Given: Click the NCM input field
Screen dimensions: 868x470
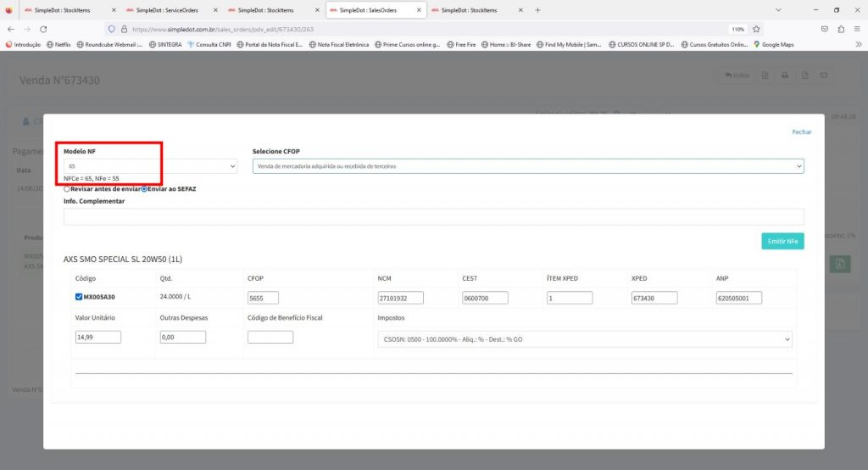Looking at the screenshot, I should tap(401, 298).
